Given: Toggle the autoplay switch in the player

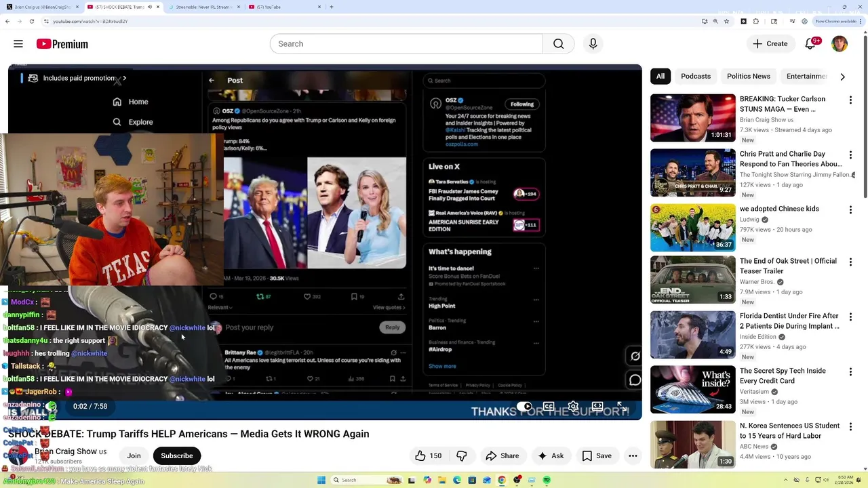Looking at the screenshot, I should click(525, 407).
